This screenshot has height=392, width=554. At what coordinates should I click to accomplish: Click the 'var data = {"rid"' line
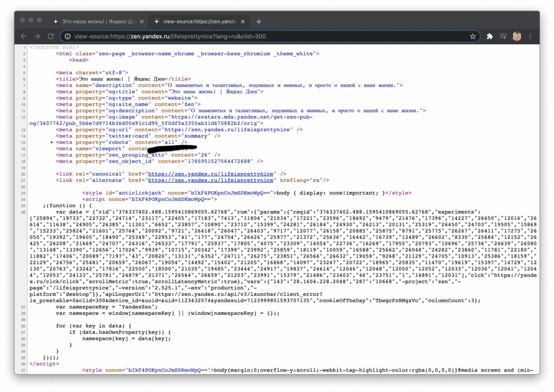pyautogui.click(x=268, y=212)
